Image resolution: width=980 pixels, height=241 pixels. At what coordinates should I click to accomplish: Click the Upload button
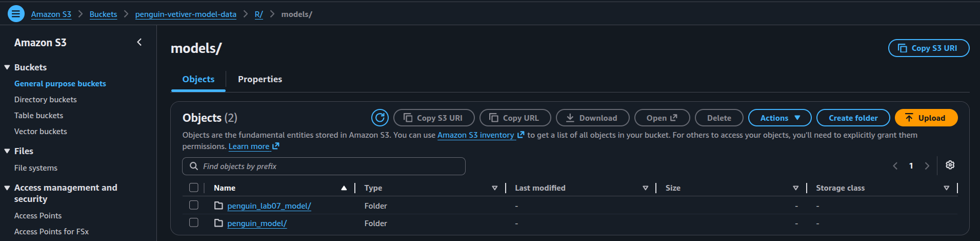coord(926,118)
